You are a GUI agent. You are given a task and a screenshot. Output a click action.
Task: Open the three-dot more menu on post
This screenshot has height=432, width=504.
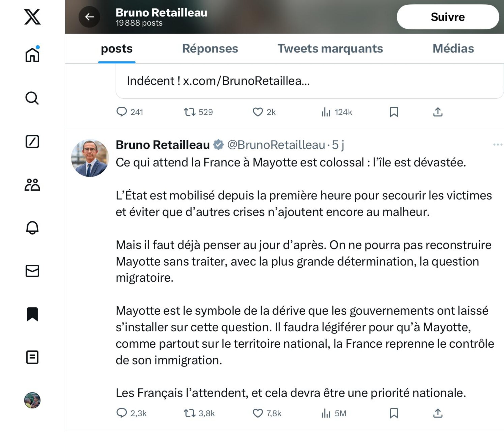(x=497, y=145)
